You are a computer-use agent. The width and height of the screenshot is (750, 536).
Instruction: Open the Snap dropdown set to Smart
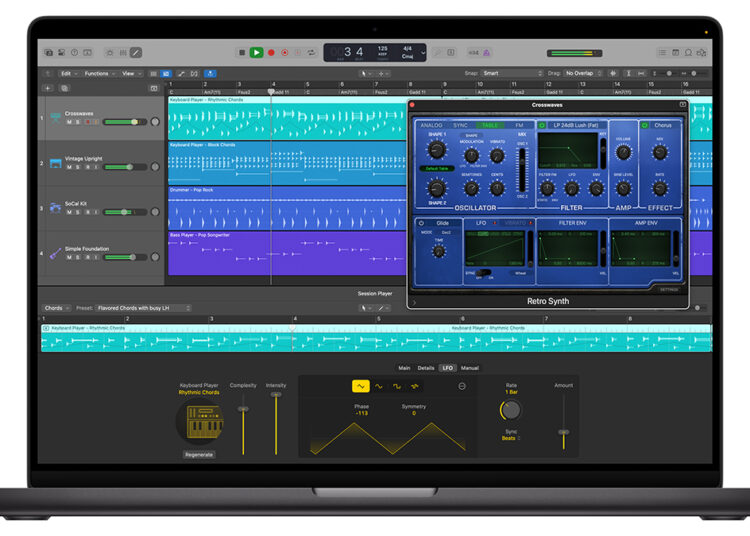[x=512, y=73]
